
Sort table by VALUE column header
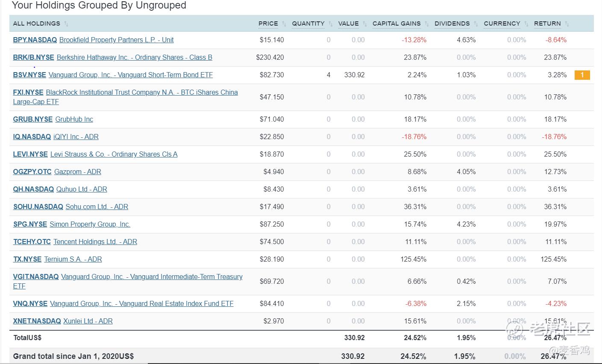pos(348,23)
